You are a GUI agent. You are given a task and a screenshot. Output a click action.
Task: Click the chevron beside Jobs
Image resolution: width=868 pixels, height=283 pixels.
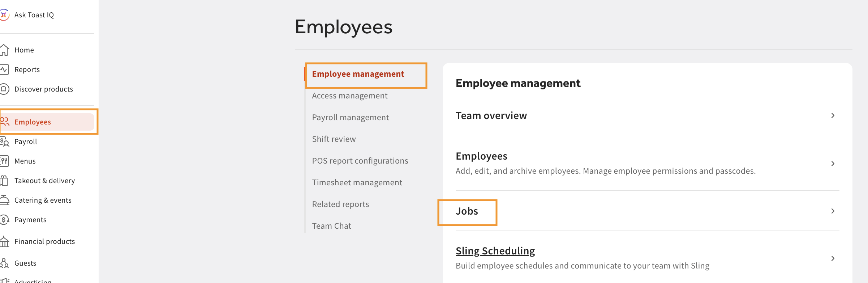(833, 211)
